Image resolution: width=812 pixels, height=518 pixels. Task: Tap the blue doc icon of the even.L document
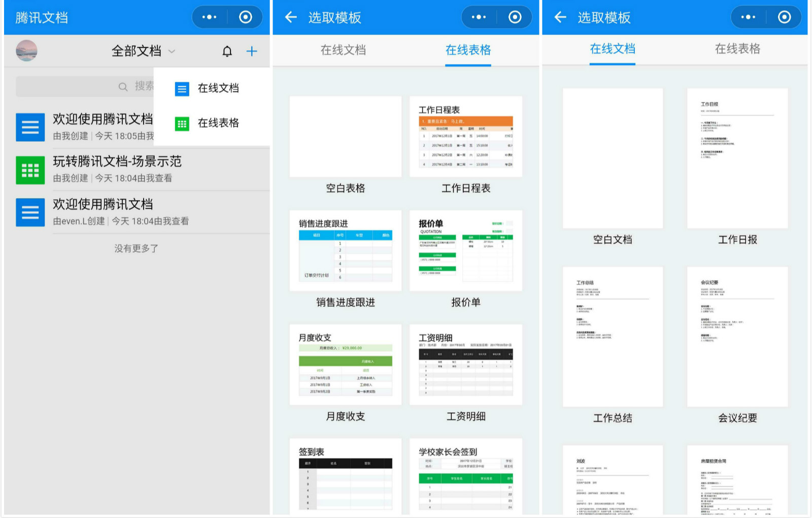click(x=30, y=212)
